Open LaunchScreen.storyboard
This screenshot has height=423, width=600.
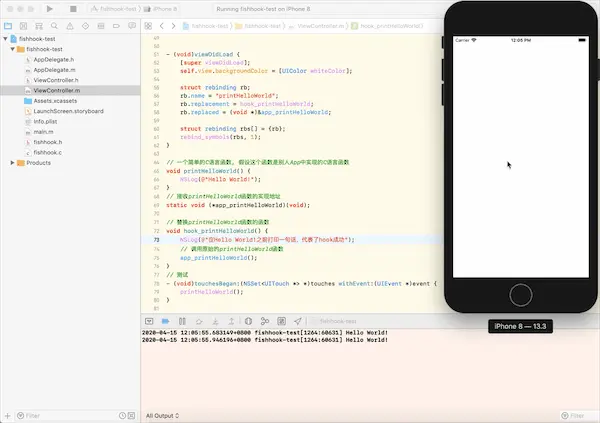(x=68, y=111)
